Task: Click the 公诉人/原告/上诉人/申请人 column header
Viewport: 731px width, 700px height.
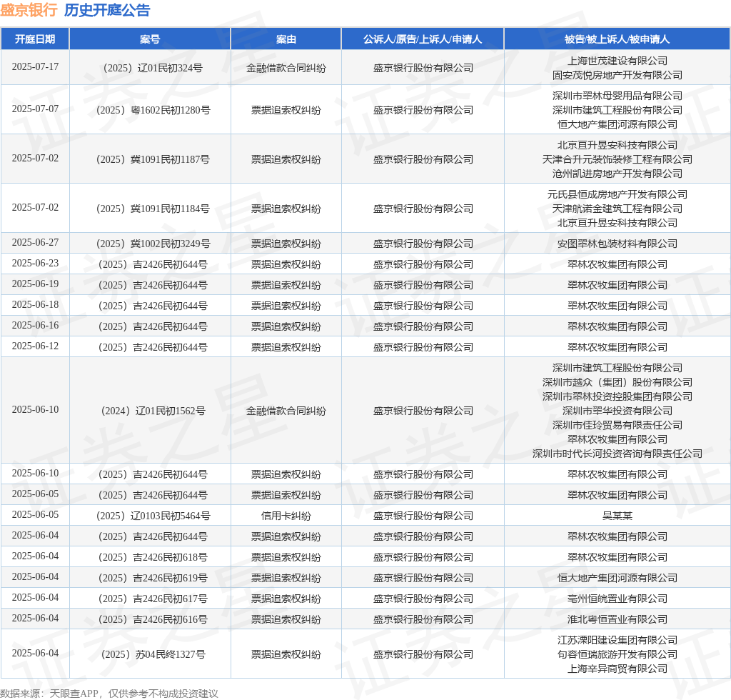Action: tap(423, 39)
